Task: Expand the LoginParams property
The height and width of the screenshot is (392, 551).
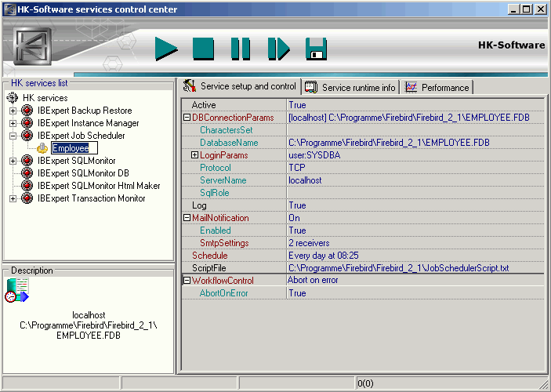Action: [194, 155]
